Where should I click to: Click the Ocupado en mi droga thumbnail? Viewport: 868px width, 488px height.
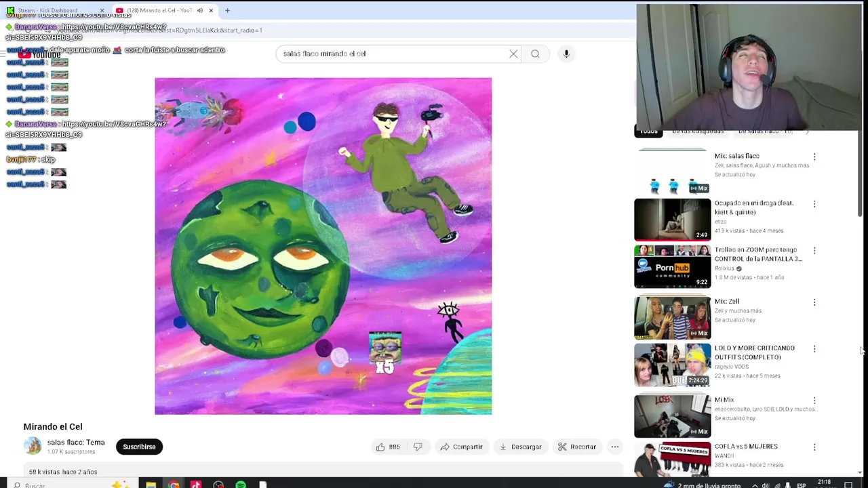673,220
